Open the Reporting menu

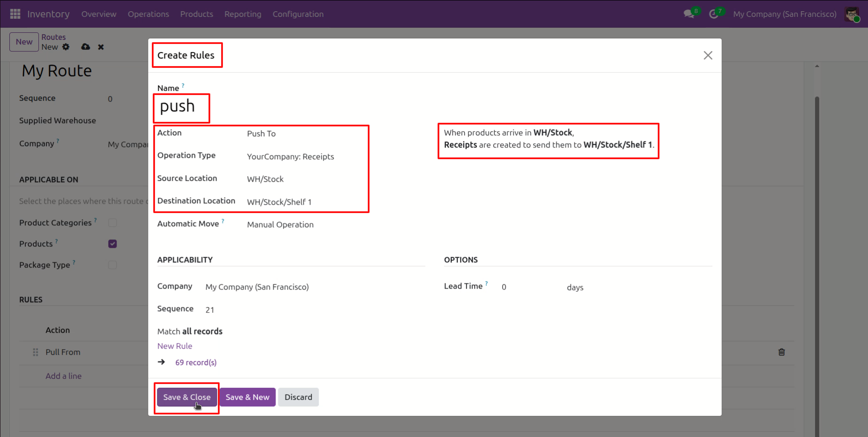243,14
